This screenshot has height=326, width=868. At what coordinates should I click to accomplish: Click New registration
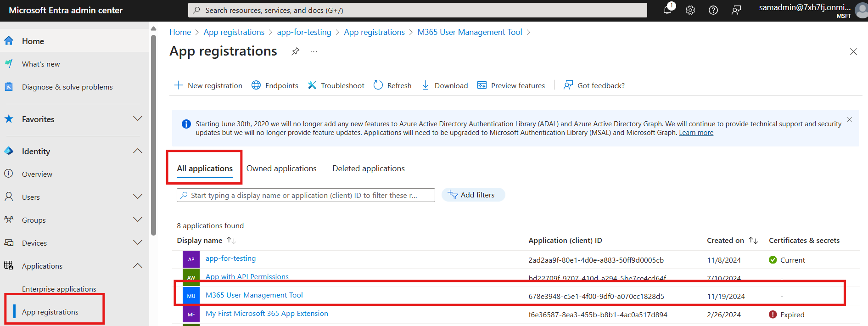pos(208,85)
